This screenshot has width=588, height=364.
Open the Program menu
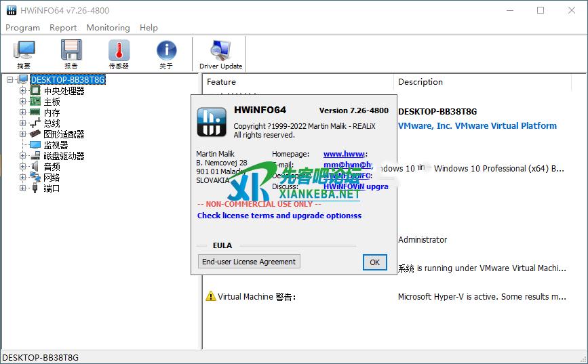[22, 28]
